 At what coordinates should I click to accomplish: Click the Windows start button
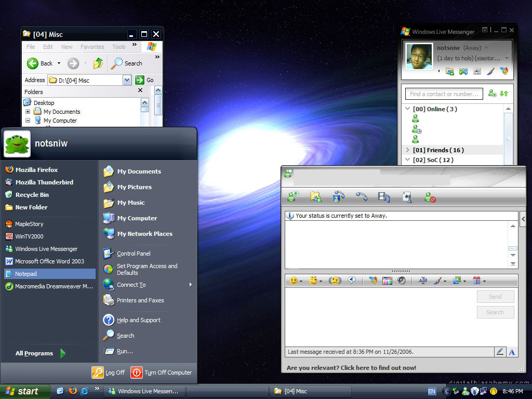tap(25, 391)
